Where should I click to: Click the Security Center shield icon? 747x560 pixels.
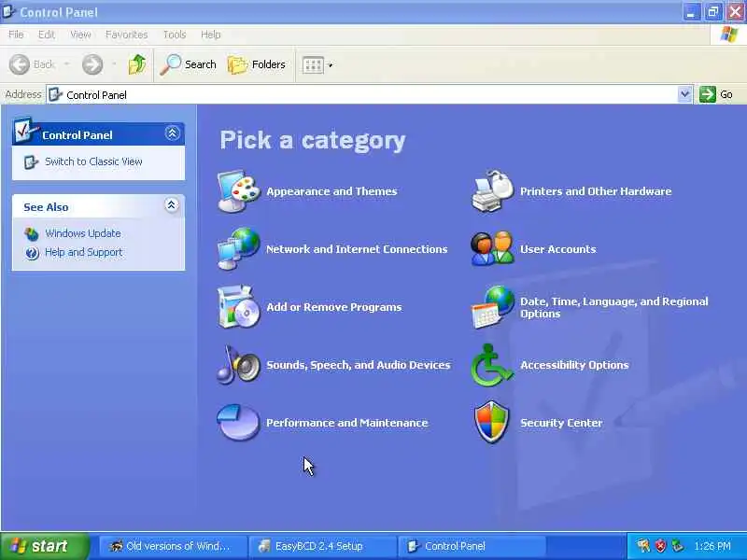492,423
